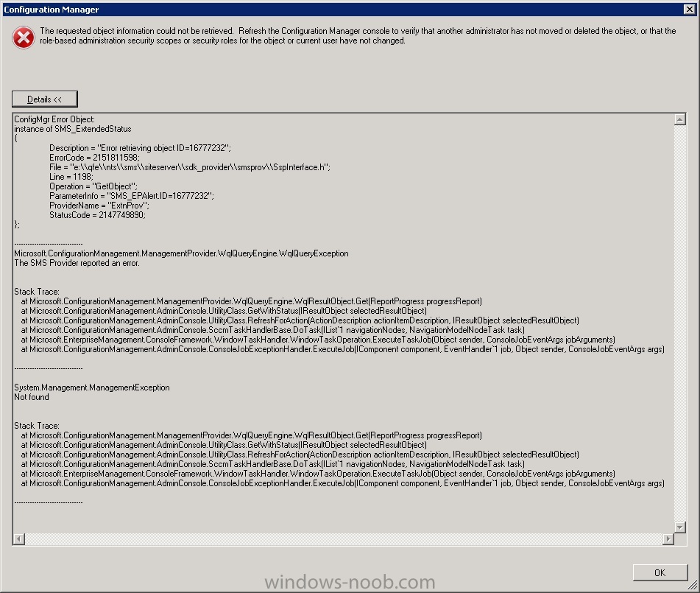Click 'The SMS Provider reported an error.' text
700x593 pixels.
(x=77, y=263)
